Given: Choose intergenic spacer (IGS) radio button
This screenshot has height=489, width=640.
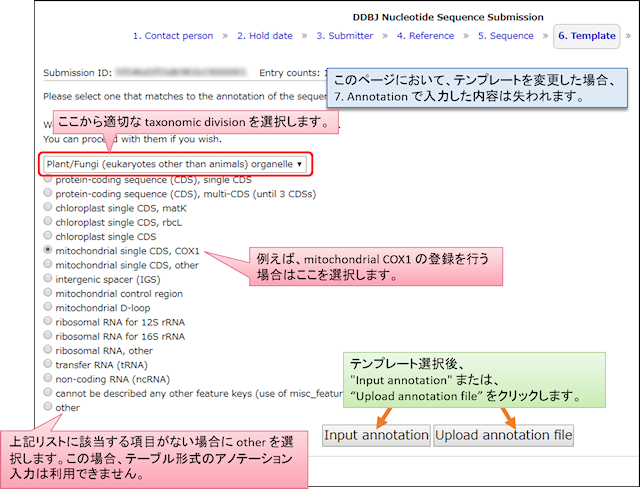Looking at the screenshot, I should [48, 278].
